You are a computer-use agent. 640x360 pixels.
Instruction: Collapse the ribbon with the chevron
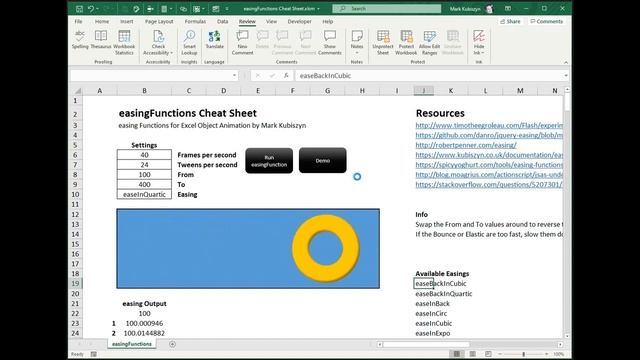point(566,62)
